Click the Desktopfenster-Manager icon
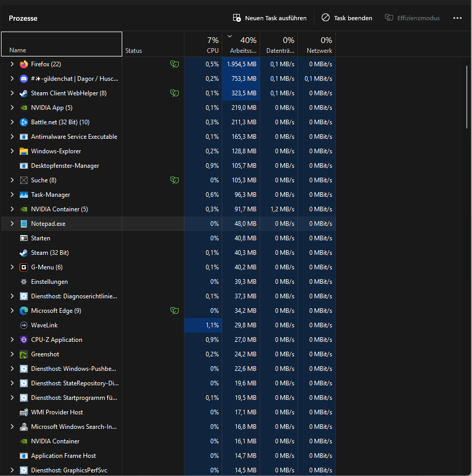The image size is (472, 476). click(x=24, y=166)
